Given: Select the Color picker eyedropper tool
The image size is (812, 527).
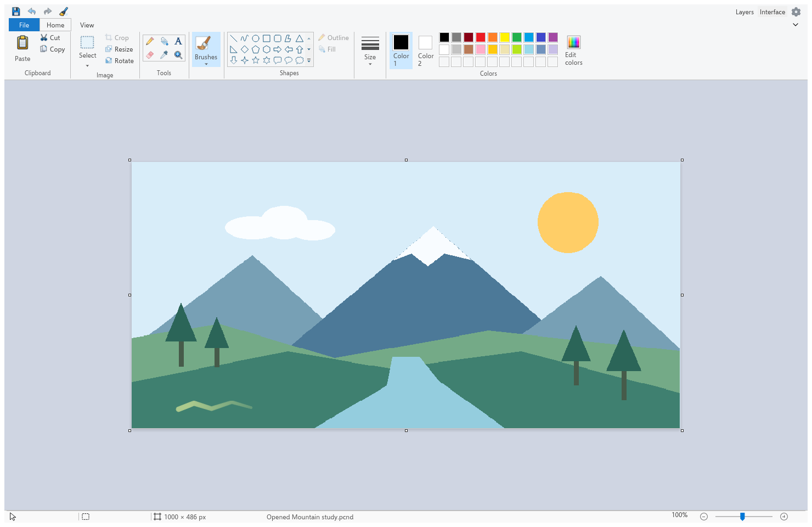Looking at the screenshot, I should [x=164, y=55].
